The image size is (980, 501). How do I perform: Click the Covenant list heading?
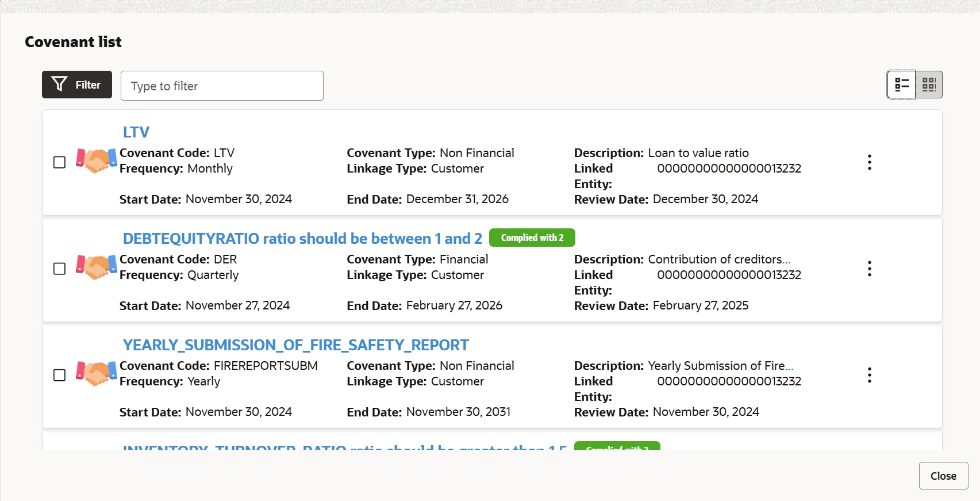[73, 42]
